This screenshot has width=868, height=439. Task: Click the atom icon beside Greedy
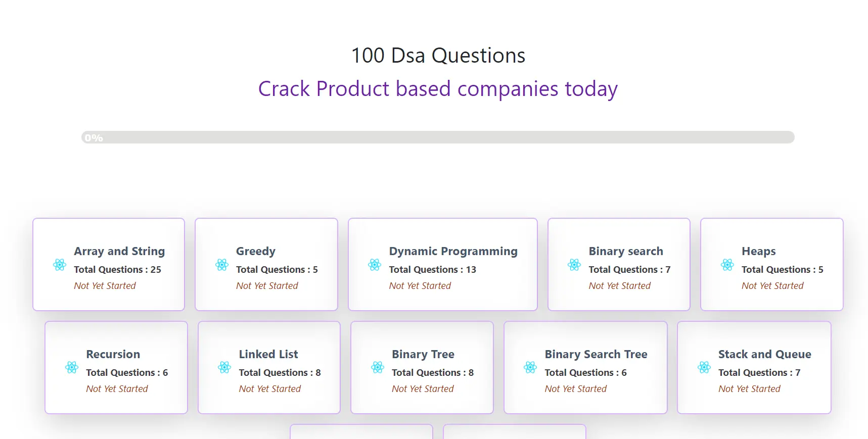point(221,265)
